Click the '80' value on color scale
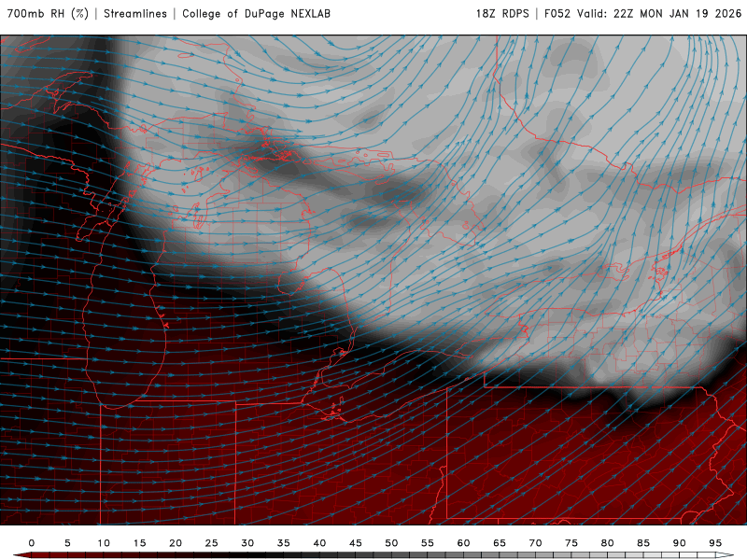747x560 pixels. coord(608,543)
